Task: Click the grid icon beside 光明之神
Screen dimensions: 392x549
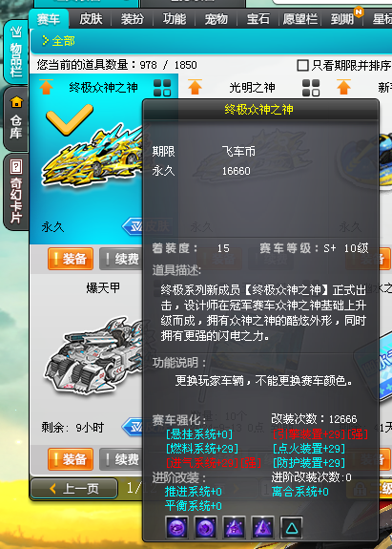Action: coord(311,88)
